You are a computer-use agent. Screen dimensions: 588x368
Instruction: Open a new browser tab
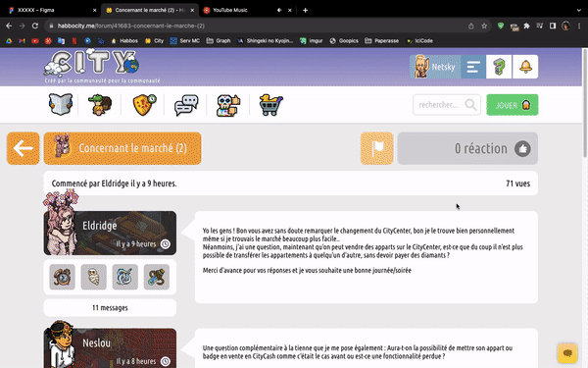[x=305, y=10]
